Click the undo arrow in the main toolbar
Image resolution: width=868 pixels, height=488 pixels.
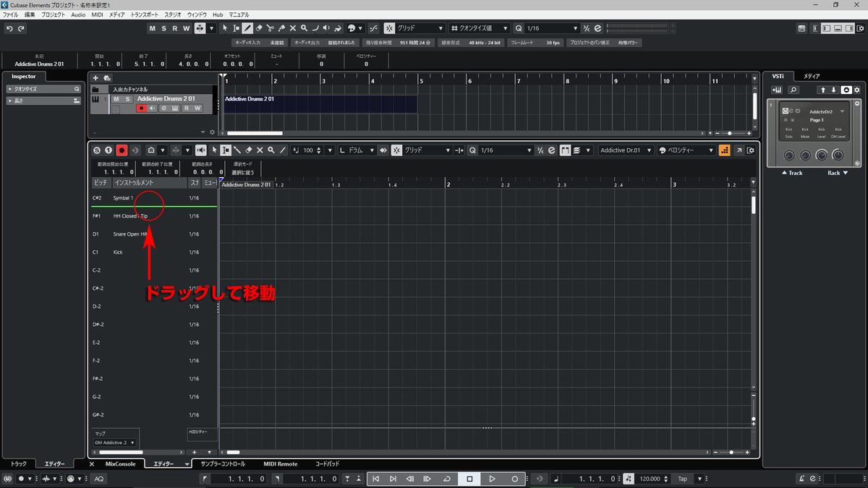click(x=9, y=28)
